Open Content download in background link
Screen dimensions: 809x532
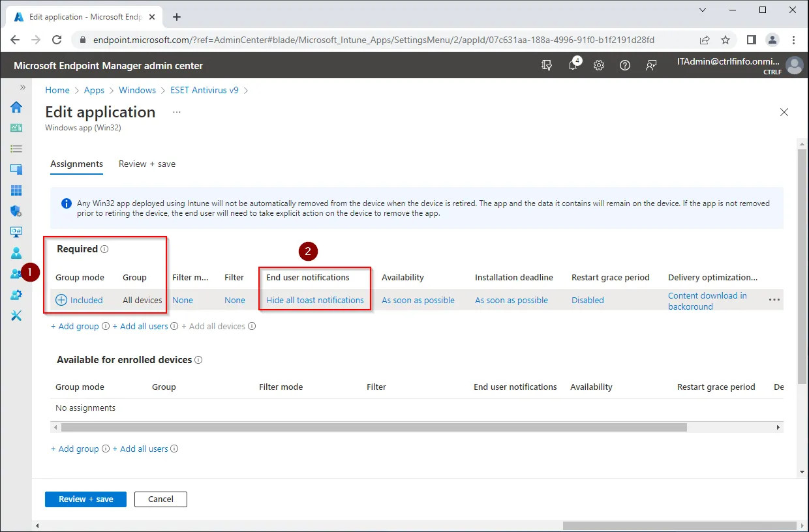point(707,301)
